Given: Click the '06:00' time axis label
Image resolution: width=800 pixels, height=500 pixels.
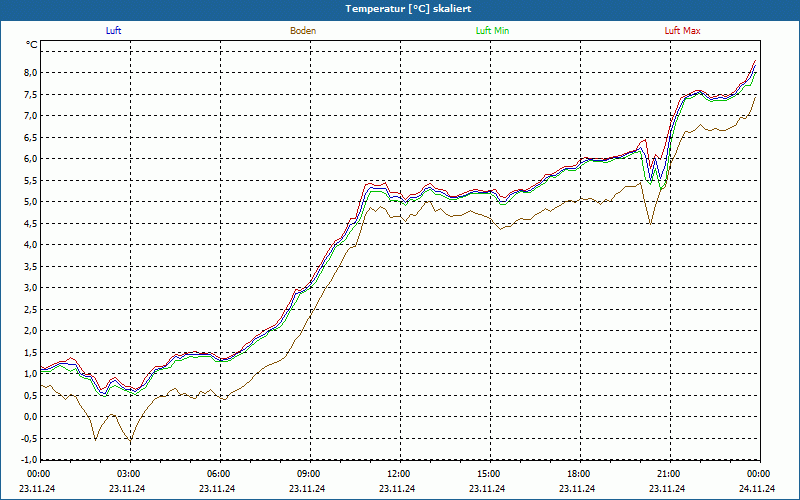Looking at the screenshot, I should click(x=217, y=474).
